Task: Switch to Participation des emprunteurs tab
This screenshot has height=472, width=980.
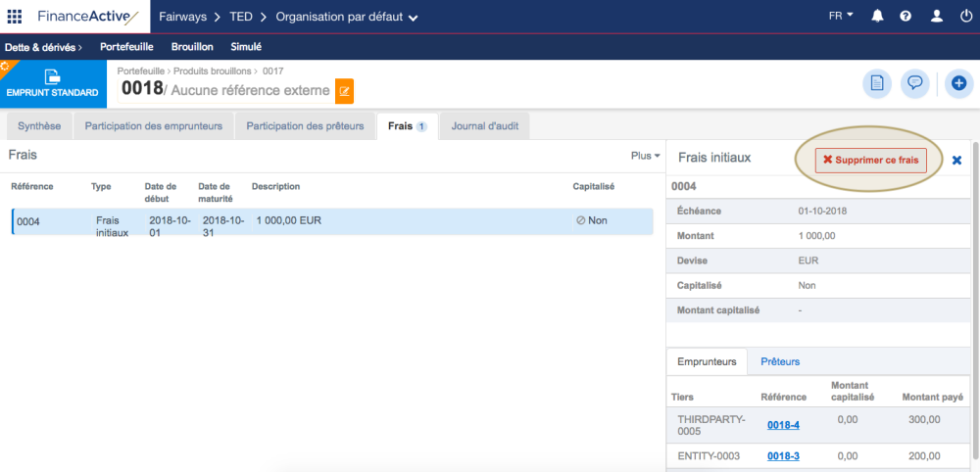Action: pos(154,126)
